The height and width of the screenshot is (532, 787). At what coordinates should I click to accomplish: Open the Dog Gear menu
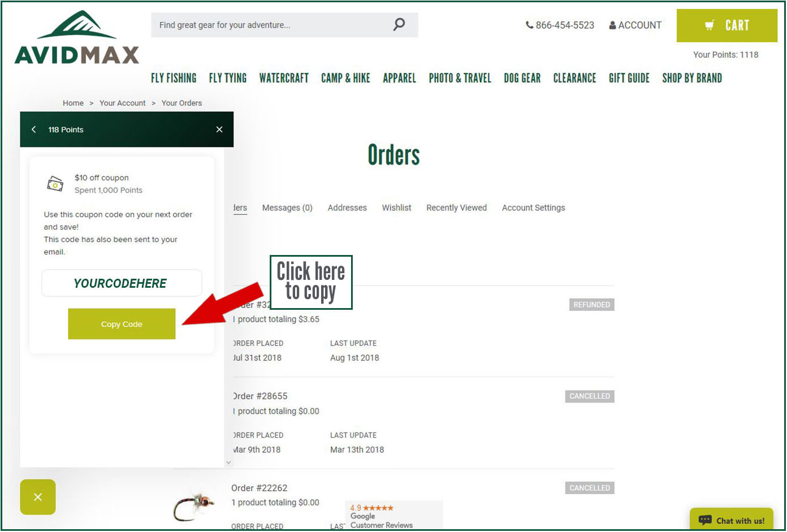[x=522, y=78]
